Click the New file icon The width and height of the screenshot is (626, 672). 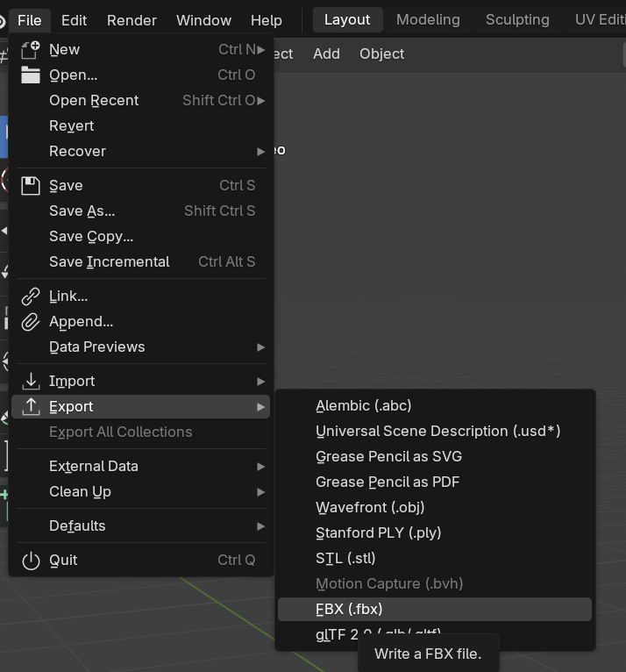31,50
